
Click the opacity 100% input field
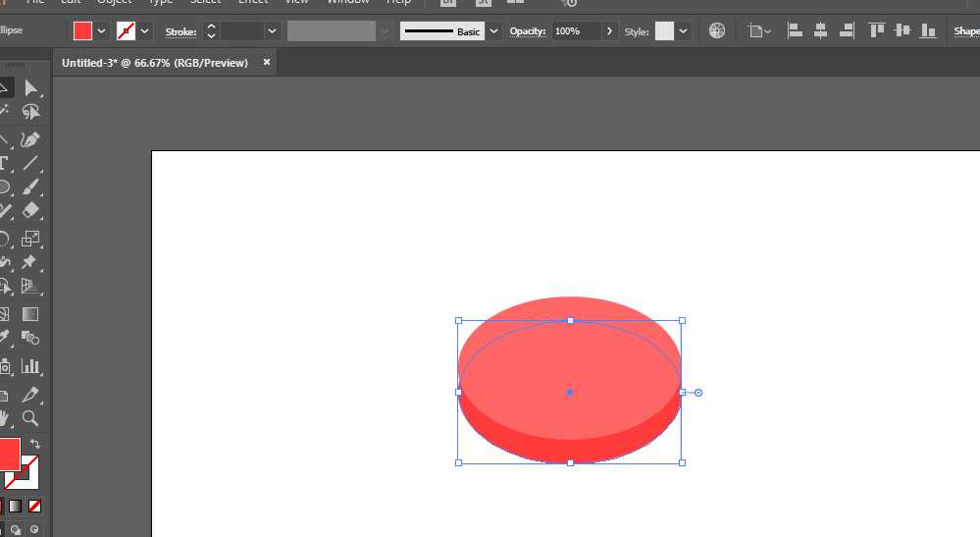point(576,31)
